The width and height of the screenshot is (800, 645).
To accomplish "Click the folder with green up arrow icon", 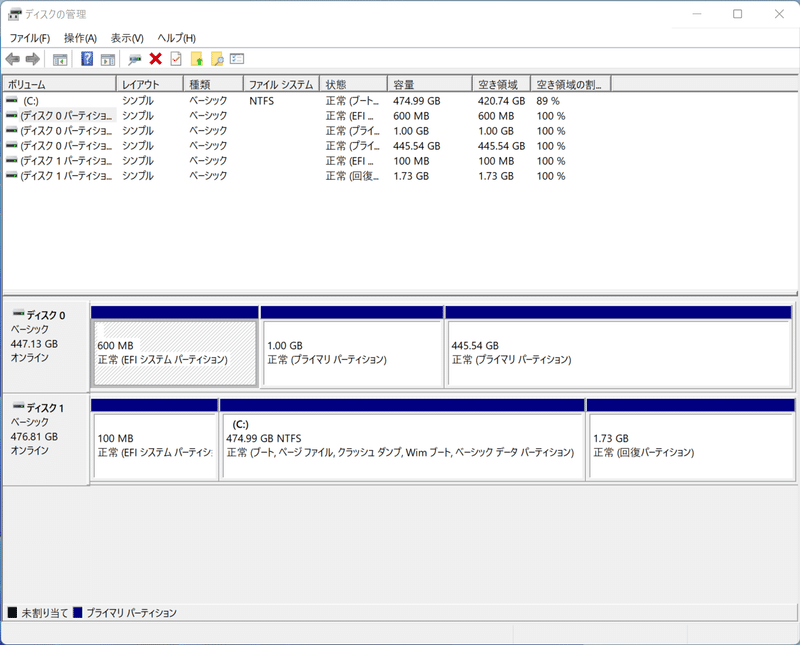I will click(x=197, y=59).
